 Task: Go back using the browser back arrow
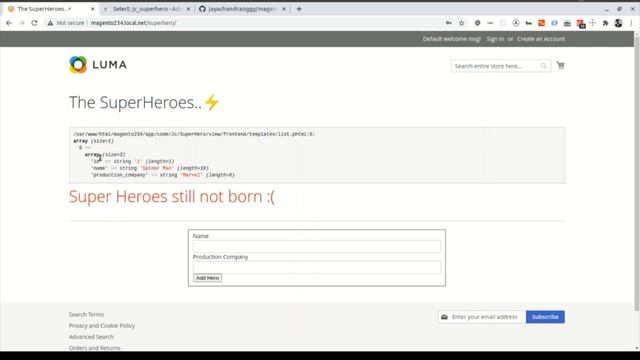coord(9,23)
